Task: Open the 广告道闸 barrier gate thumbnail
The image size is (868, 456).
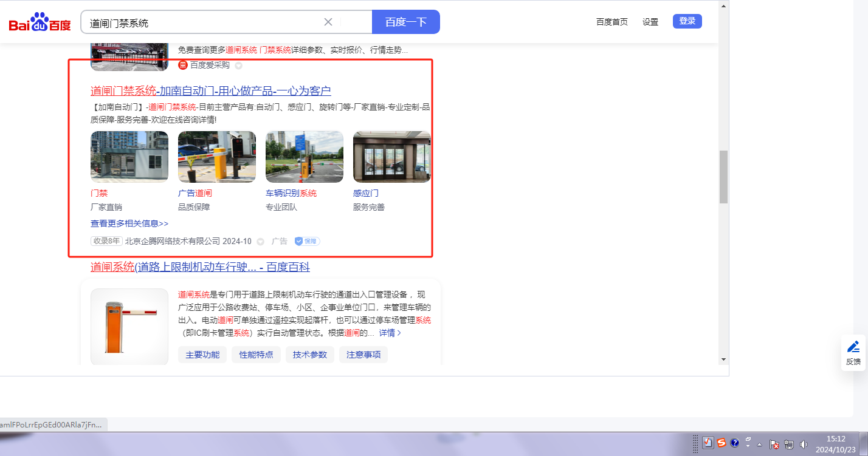Action: pos(216,157)
